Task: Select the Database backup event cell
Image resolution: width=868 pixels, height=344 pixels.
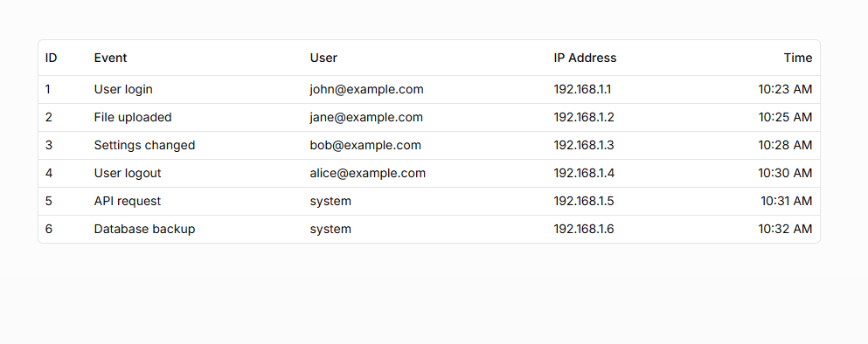Action: (144, 229)
